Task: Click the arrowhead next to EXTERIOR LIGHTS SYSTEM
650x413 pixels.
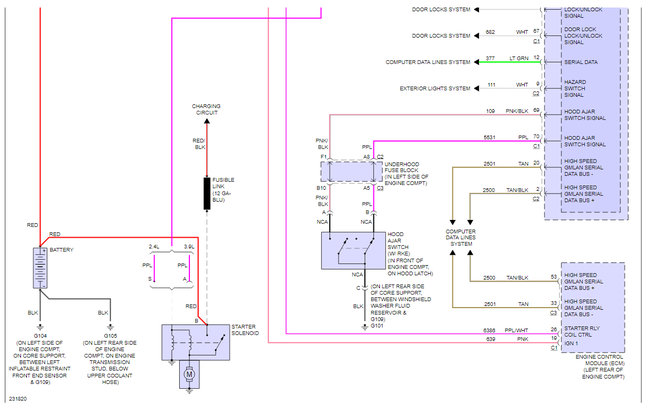Action: (476, 88)
